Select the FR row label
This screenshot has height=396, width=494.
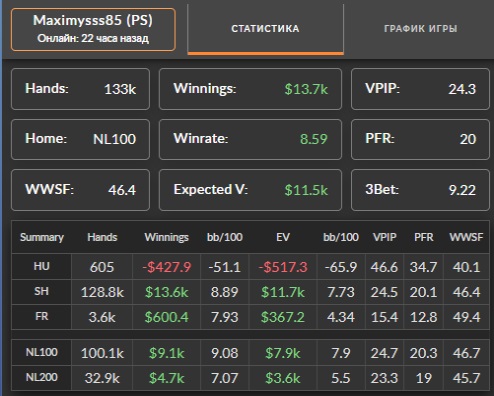[41, 316]
